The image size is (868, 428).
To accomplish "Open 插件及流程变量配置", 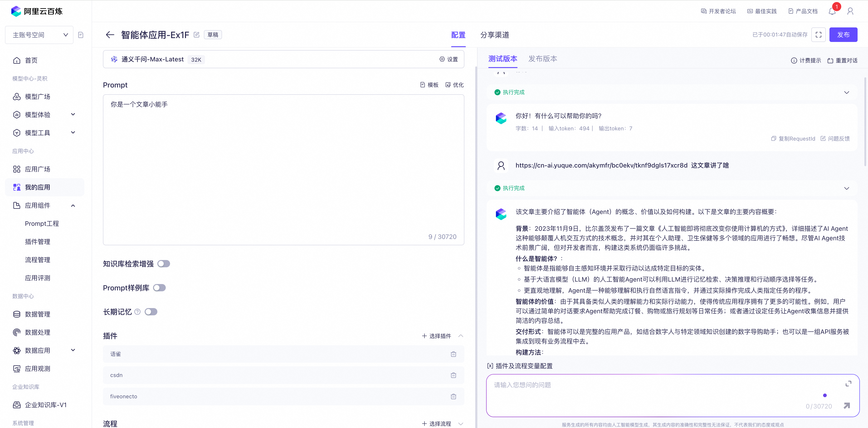I will pyautogui.click(x=520, y=366).
